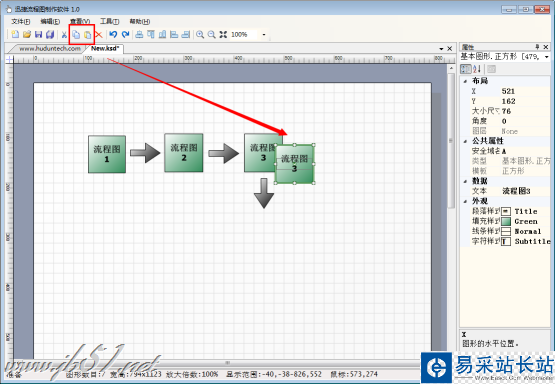Screen dimensions: 555x384
Task: Click the Normal line style swatch
Action: pyautogui.click(x=506, y=231)
